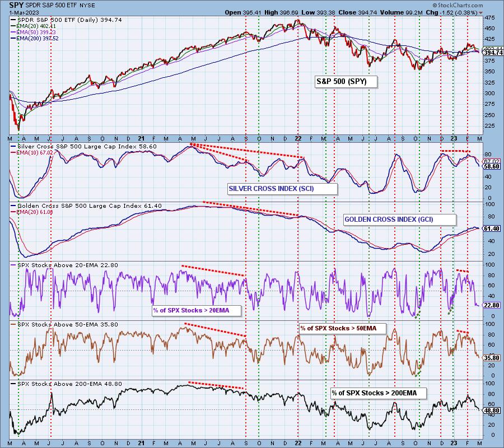504x448 pixels.
Task: Click '% of SPX Stocks > 200EMA' label
Action: 379,393
